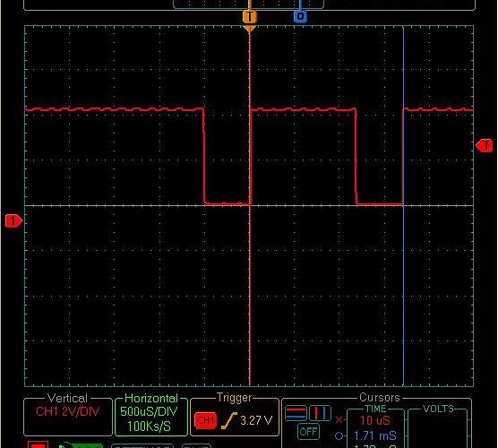
Task: Click the orange T trigger position marker
Action: [250, 16]
